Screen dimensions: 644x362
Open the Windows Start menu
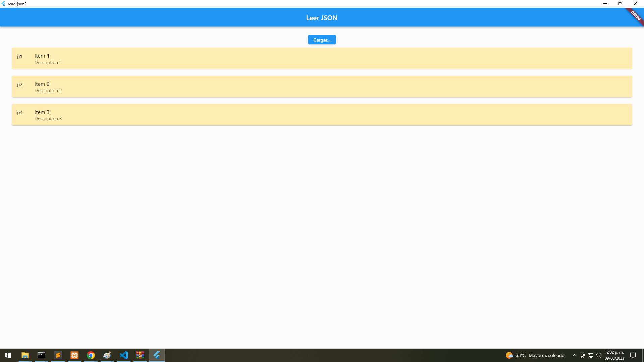coord(8,355)
